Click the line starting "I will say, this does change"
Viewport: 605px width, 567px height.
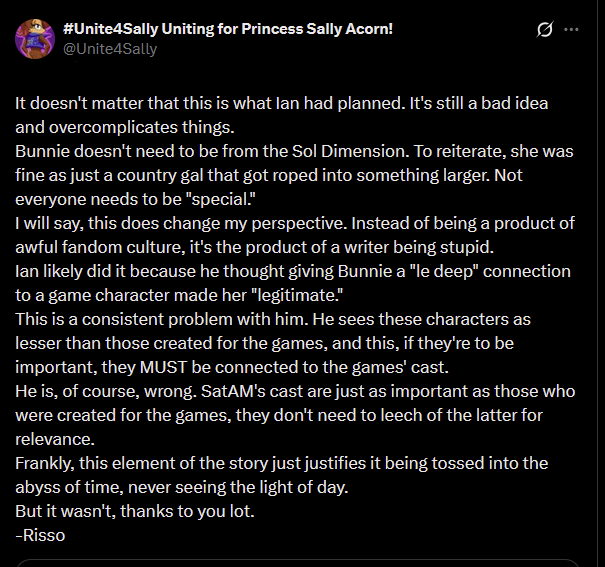pyautogui.click(x=295, y=223)
